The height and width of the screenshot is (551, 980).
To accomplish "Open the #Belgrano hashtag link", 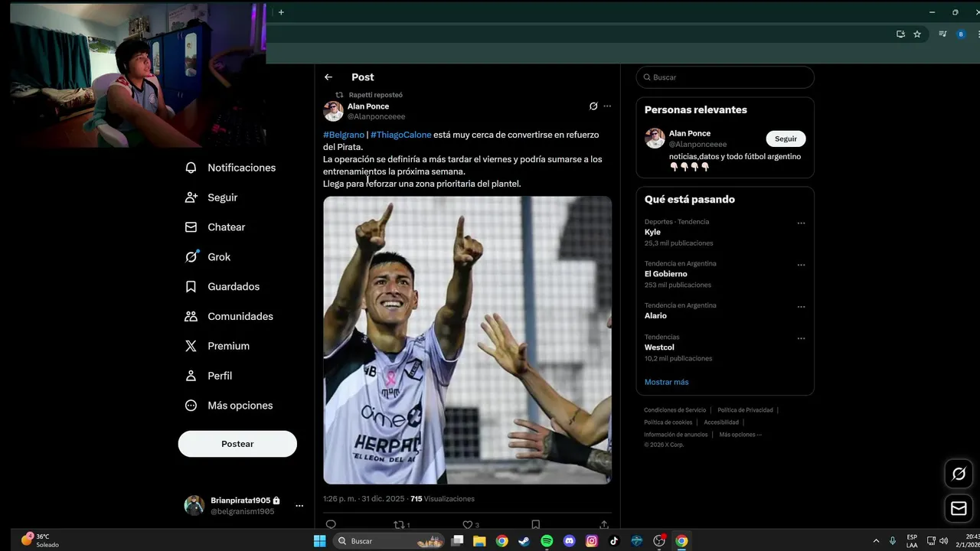I will tap(344, 135).
